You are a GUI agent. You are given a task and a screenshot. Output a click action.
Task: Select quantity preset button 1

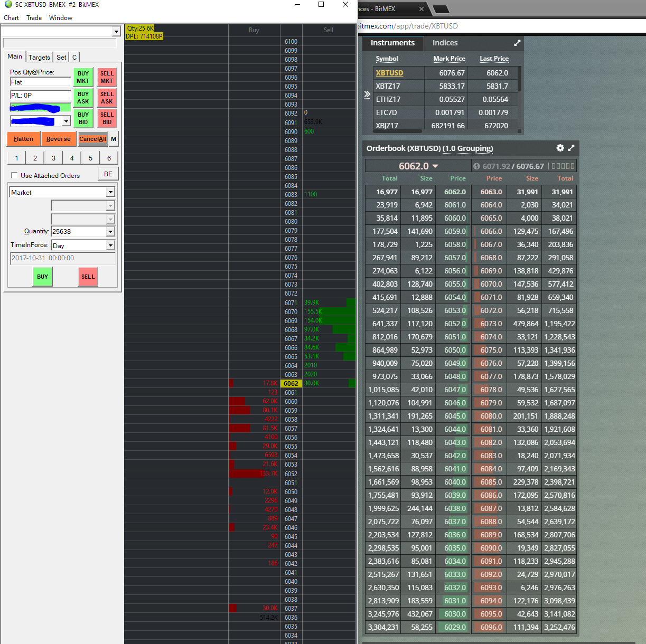pyautogui.click(x=16, y=158)
